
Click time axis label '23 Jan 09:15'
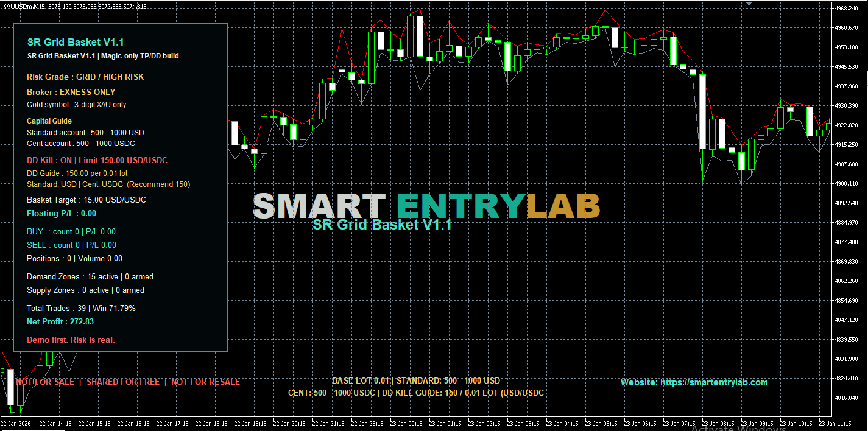coord(757,423)
